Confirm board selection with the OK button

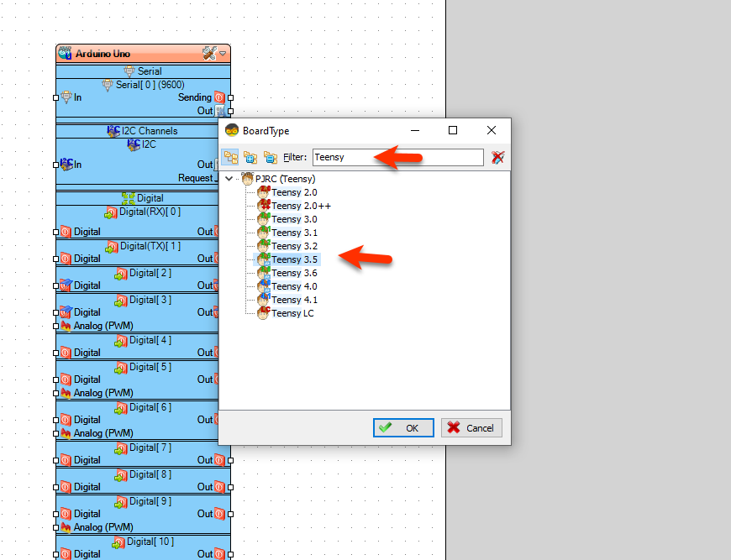403,427
